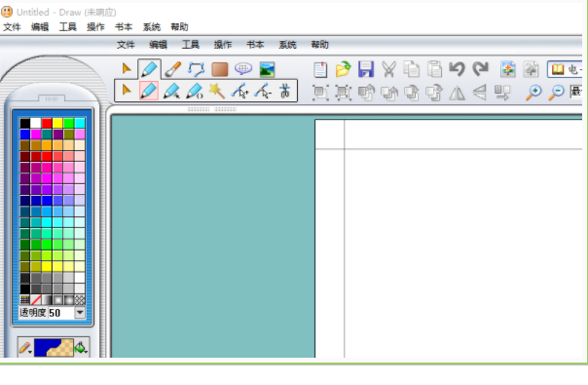Copy using the two-pages icon
Viewport: 588px width, 385px height.
point(412,69)
